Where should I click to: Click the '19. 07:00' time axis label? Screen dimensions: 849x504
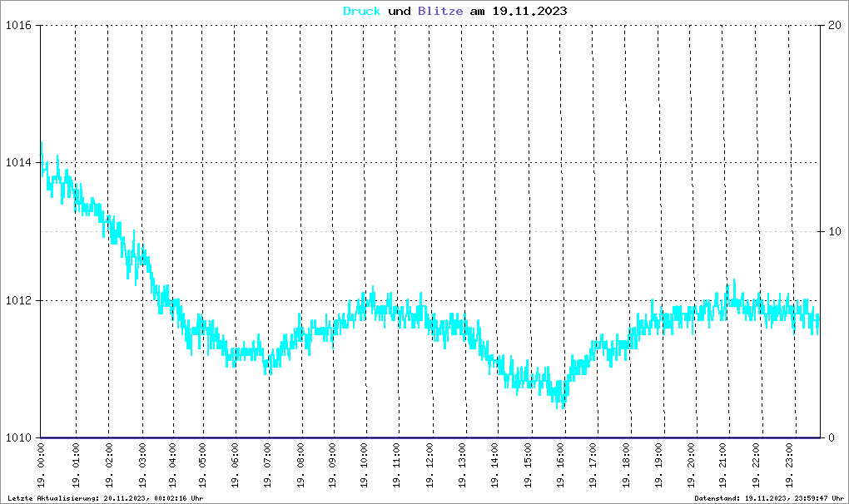click(267, 466)
